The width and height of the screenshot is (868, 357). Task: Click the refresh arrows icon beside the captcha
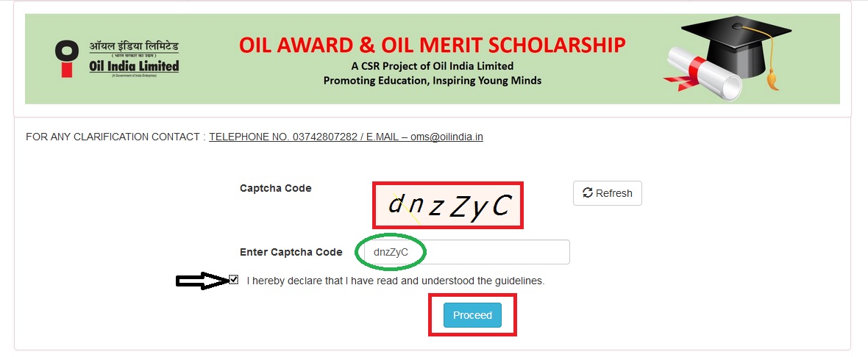click(587, 193)
